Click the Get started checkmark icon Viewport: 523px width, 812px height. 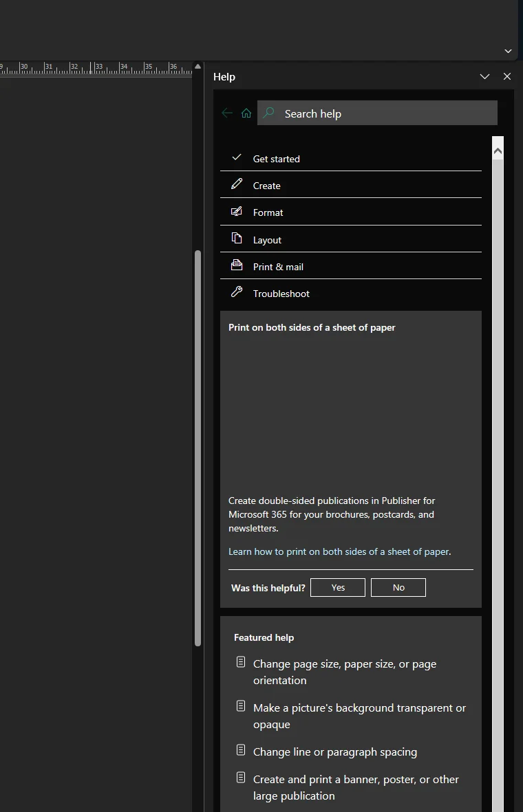(x=236, y=157)
